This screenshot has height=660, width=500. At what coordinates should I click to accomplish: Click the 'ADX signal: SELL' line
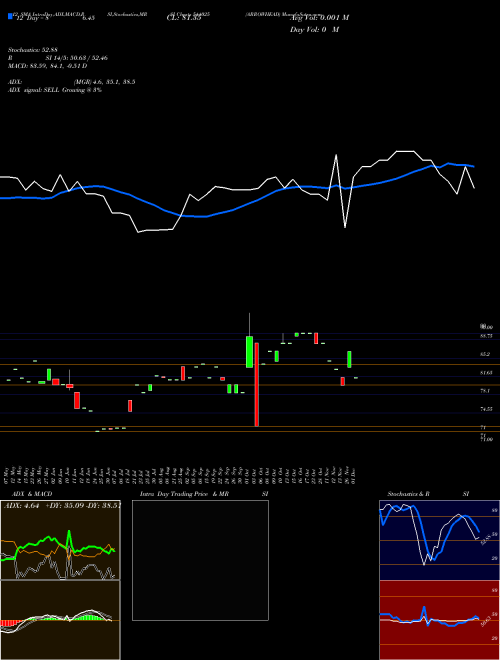tap(55, 90)
